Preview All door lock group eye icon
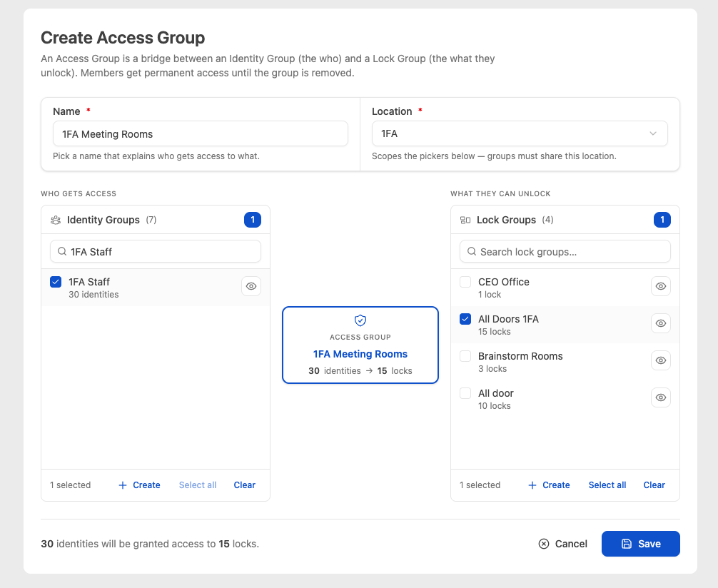This screenshot has width=718, height=588. [661, 397]
